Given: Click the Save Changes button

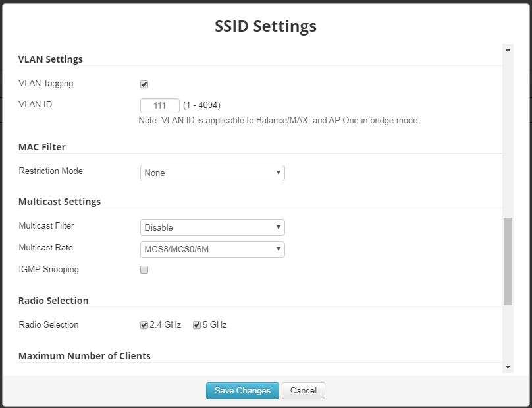Looking at the screenshot, I should point(242,390).
